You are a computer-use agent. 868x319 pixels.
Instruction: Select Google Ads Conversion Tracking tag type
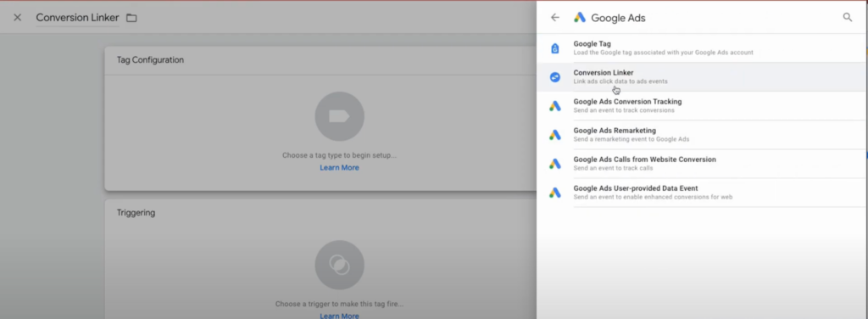[702, 106]
